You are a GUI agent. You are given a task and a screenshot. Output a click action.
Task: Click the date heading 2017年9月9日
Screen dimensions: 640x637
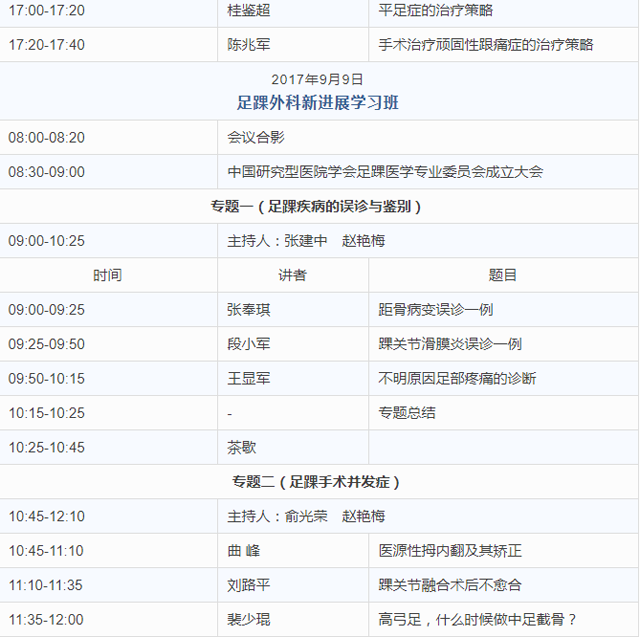317,79
